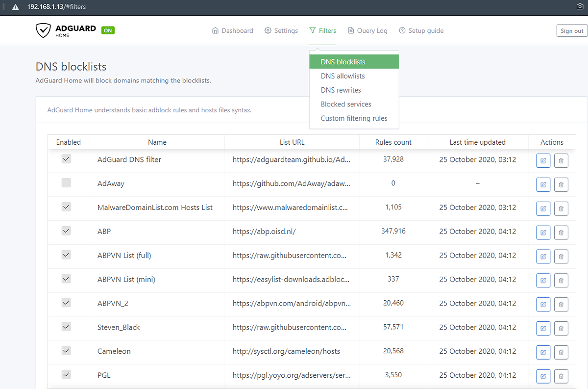Delete the ABPVN_2 blocklist
Viewport: 588px width, 389px height.
[561, 304]
